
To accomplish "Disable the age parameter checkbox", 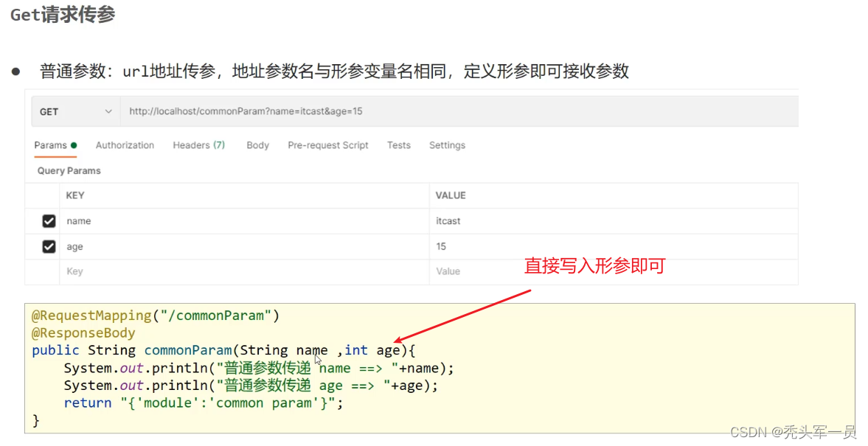I will pos(49,246).
